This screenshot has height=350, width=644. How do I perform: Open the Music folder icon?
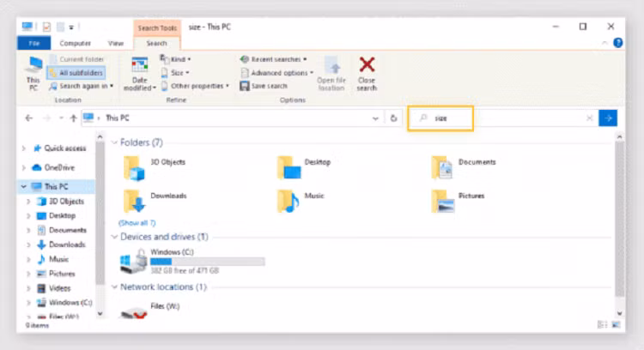(288, 200)
